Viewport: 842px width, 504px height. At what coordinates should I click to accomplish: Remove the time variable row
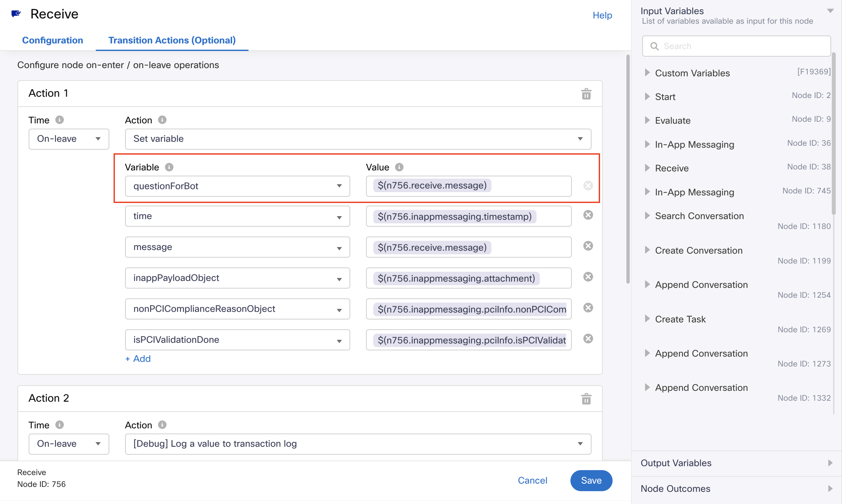coord(588,215)
